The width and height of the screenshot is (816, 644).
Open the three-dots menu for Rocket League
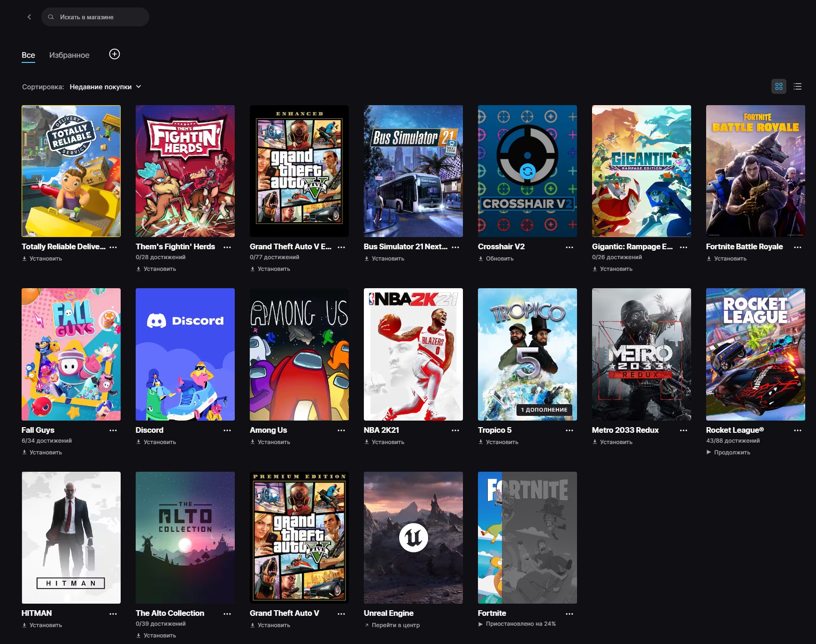point(797,430)
